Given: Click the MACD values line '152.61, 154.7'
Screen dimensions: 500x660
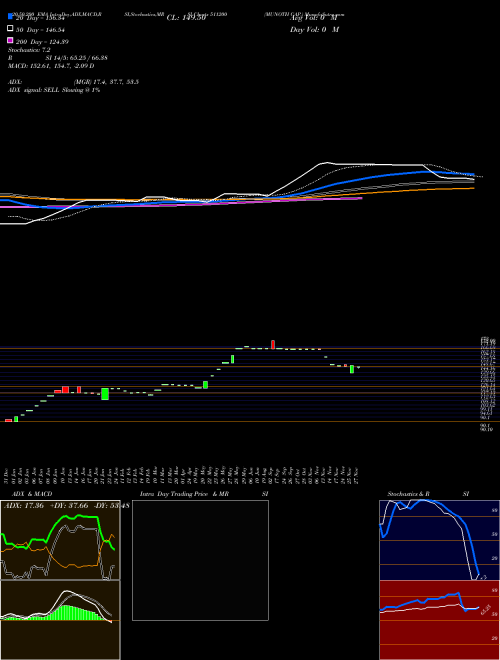Looking at the screenshot, I should [x=51, y=66].
